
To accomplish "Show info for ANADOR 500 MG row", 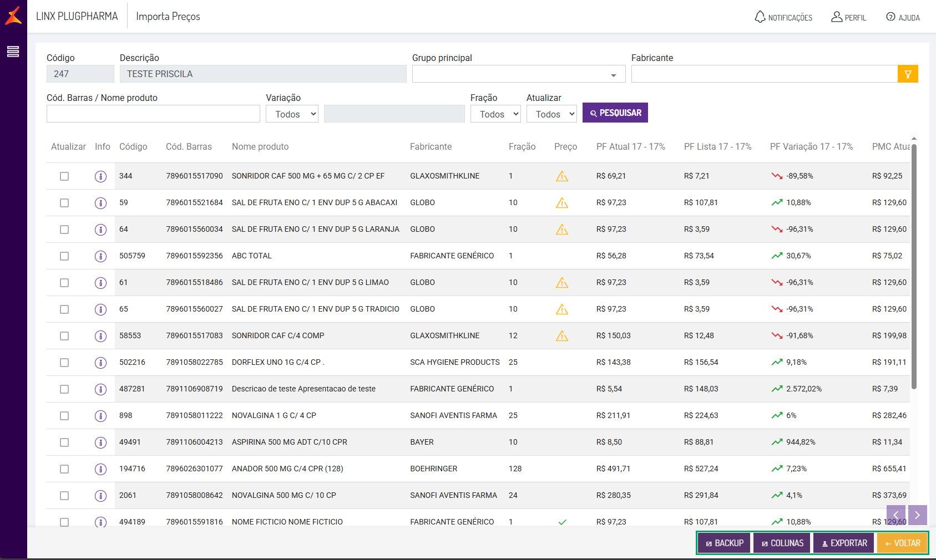I will click(x=100, y=469).
